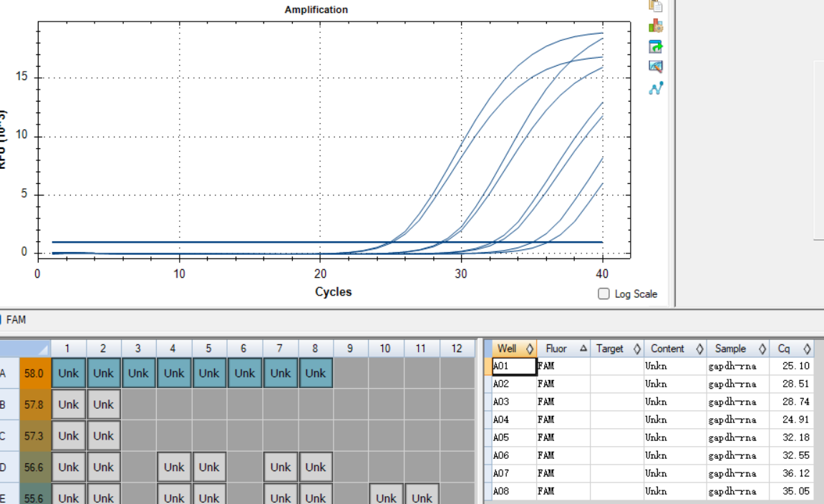
Task: Select the A01 well cell in table
Action: pyautogui.click(x=515, y=367)
